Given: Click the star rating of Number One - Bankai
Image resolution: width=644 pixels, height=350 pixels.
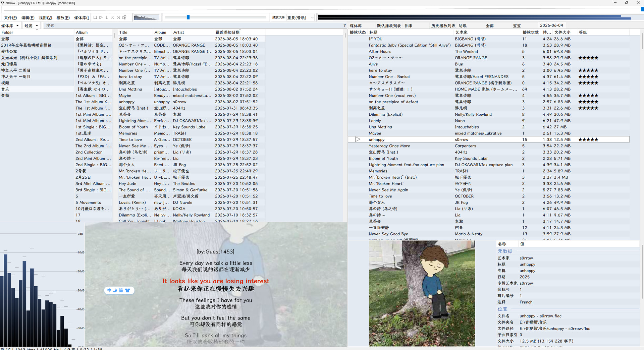Looking at the screenshot, I should pos(588,77).
